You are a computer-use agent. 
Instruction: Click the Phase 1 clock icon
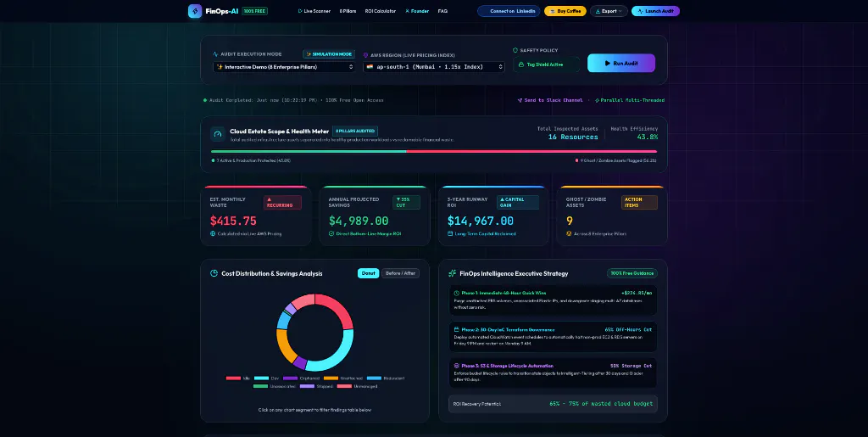456,293
